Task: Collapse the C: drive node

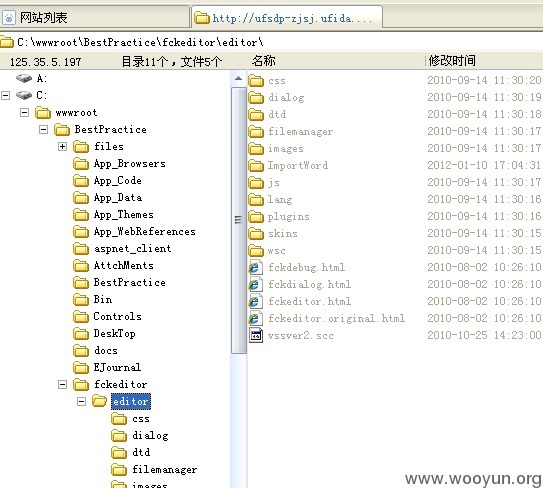Action: pyautogui.click(x=6, y=95)
